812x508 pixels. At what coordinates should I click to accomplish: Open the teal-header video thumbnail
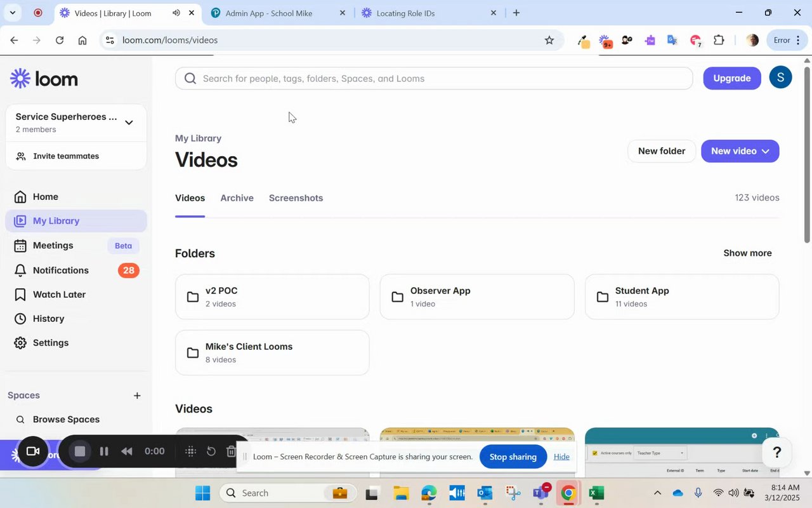coord(682,452)
